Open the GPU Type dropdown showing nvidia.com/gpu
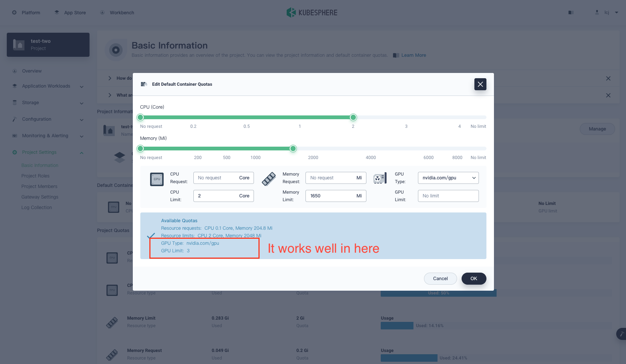This screenshot has height=364, width=626. 448,177
